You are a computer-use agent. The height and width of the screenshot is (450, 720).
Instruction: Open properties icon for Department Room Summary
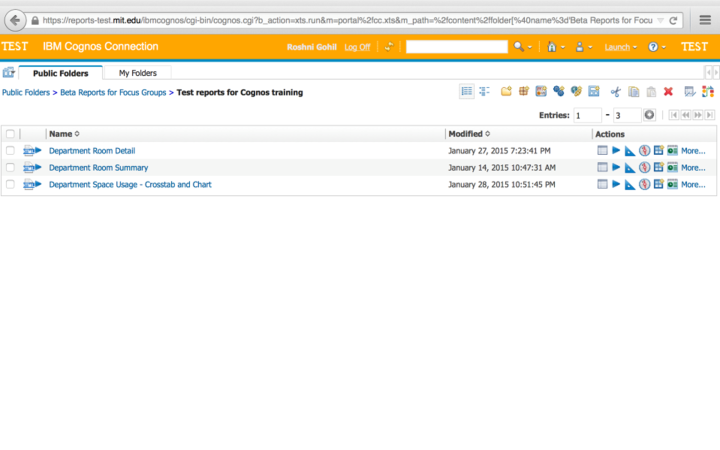602,168
